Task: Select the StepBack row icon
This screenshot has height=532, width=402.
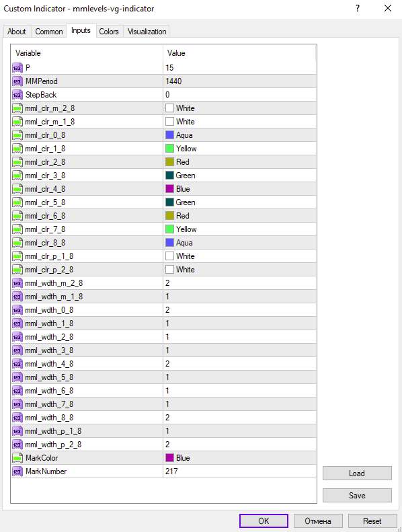Action: point(17,95)
